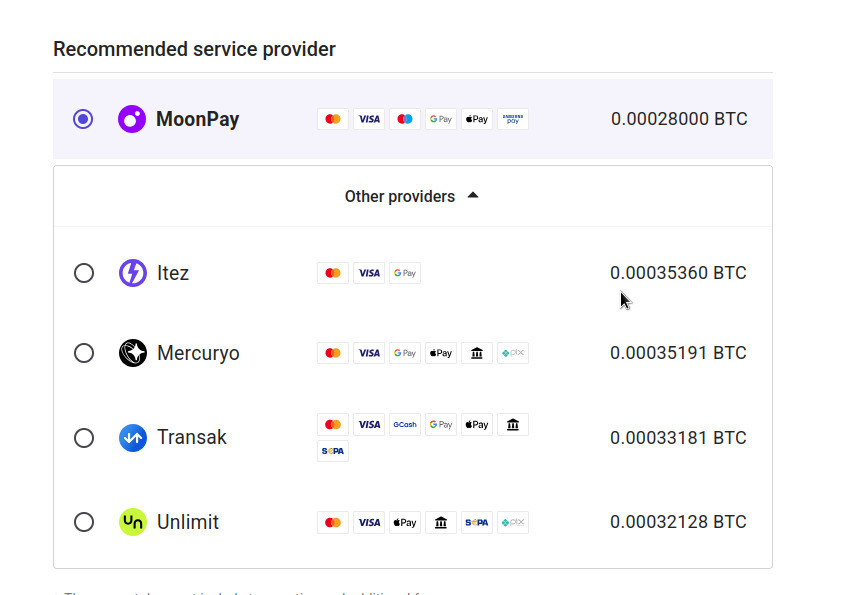Click the 0.00035360 BTC amount for Itez
Image resolution: width=852 pixels, height=595 pixels.
(678, 273)
